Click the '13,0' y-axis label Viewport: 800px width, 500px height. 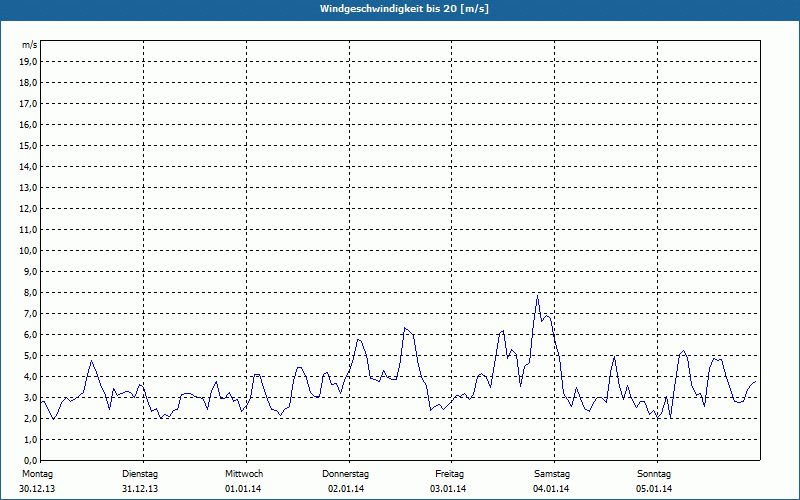pyautogui.click(x=29, y=187)
